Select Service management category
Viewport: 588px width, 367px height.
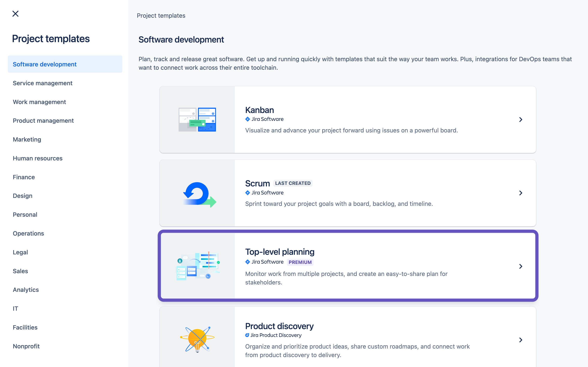tap(42, 83)
